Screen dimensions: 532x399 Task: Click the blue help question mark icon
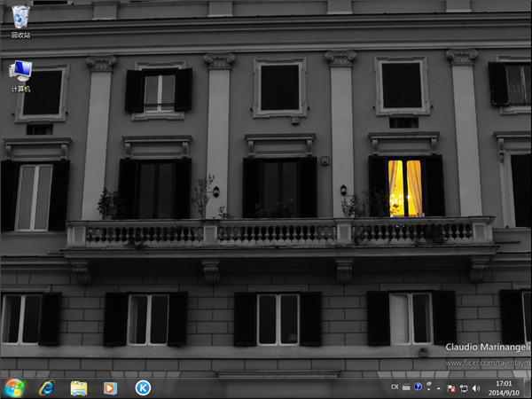[418, 387]
